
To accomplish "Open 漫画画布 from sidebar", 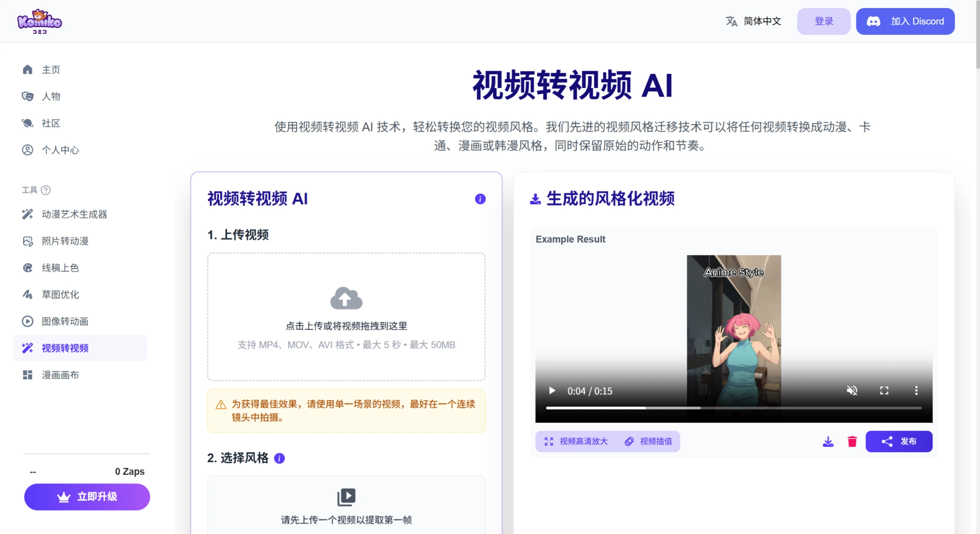I will click(60, 375).
